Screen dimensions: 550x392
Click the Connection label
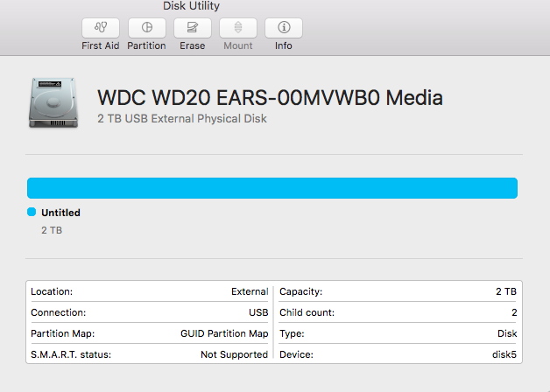pyautogui.click(x=58, y=312)
